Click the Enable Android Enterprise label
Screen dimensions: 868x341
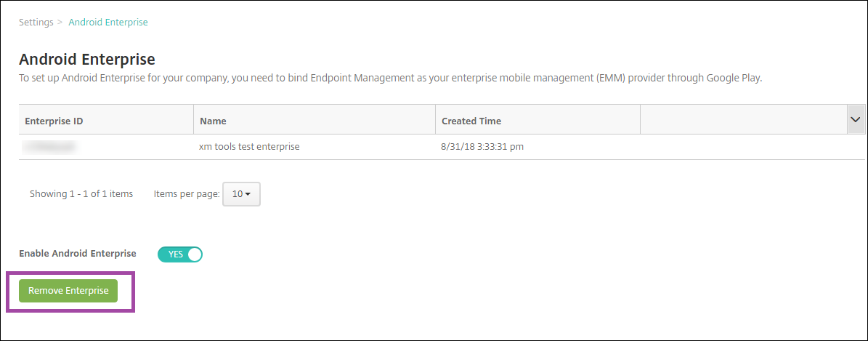pos(78,254)
